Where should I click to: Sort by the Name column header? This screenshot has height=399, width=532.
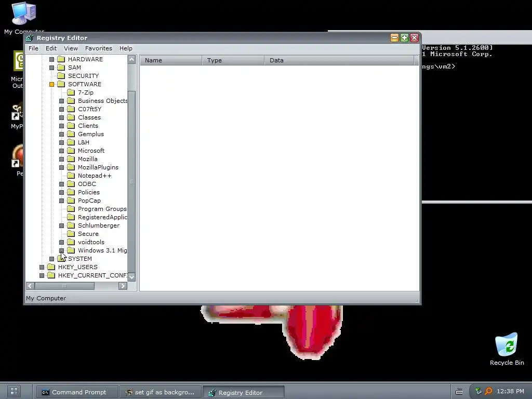click(171, 60)
